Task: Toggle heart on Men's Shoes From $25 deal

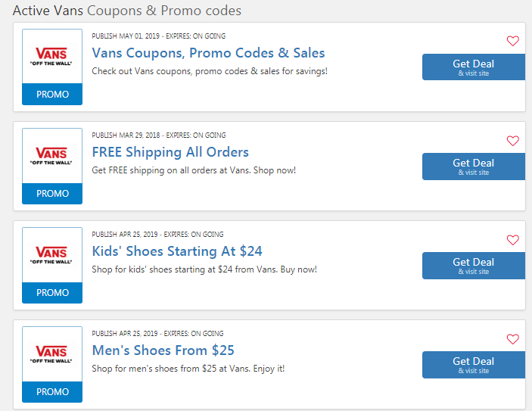Action: 512,338
